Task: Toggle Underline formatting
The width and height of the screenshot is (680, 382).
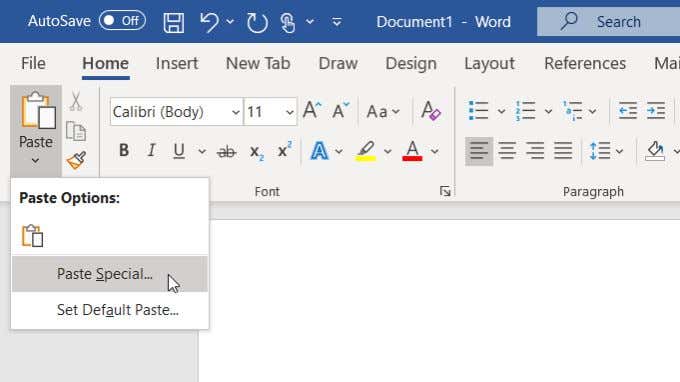Action: click(179, 151)
